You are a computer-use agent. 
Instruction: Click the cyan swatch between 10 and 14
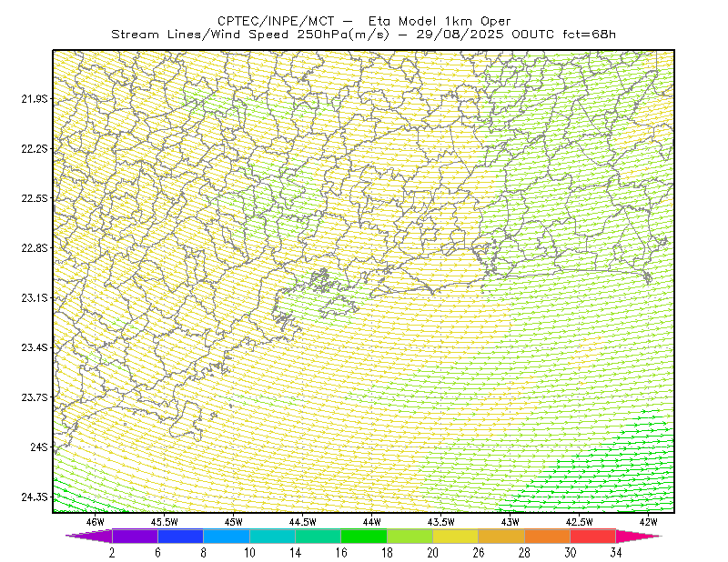272,536
